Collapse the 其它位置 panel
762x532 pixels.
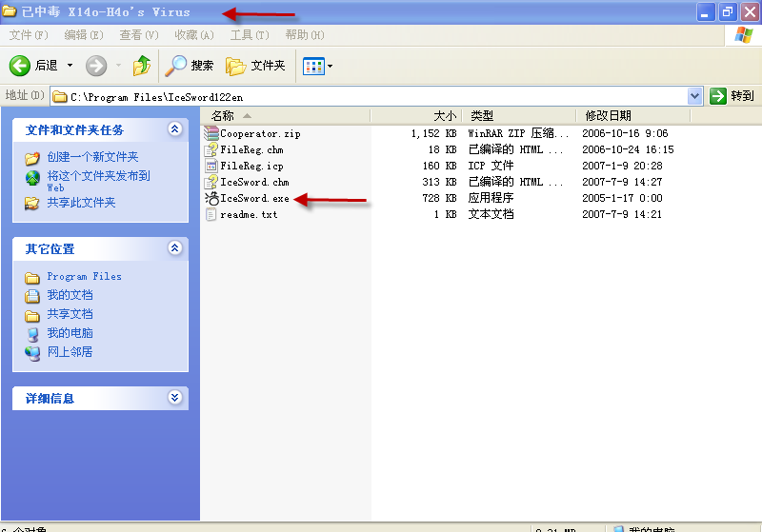coord(175,248)
